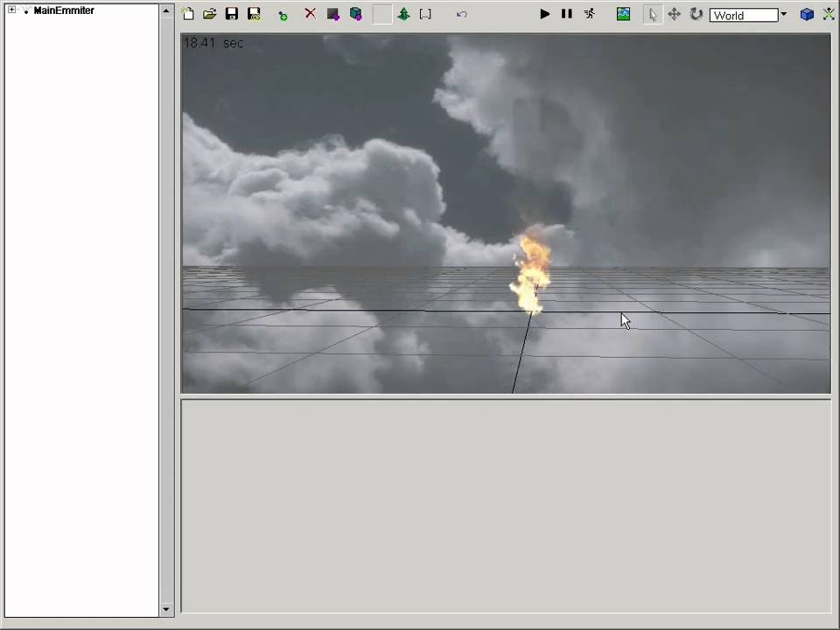Click the teal cube with the purple dot icon
Image resolution: width=840 pixels, height=630 pixels.
pyautogui.click(x=356, y=14)
